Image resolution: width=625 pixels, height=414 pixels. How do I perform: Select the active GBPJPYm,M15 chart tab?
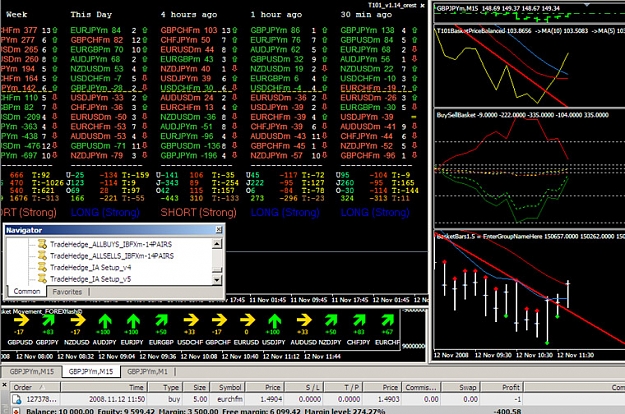coord(90,371)
